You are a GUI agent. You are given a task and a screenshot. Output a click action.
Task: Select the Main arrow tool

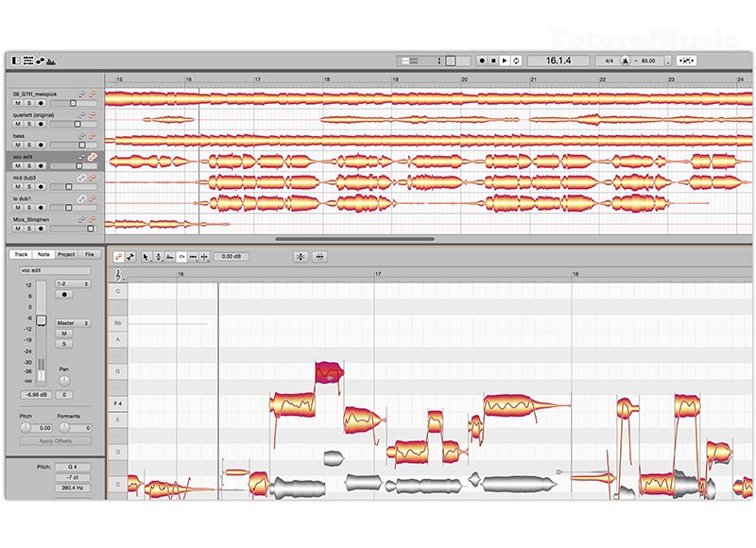146,257
